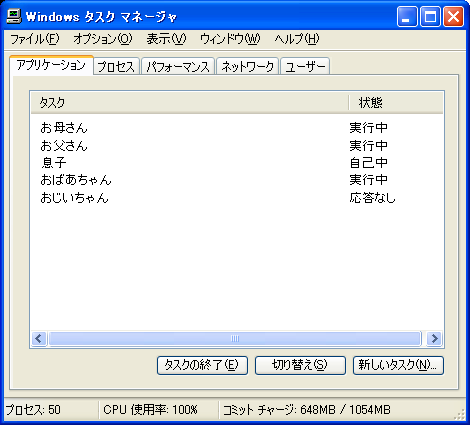The image size is (470, 425).
Task: Maximize the Task Manager window
Action: tap(430, 16)
